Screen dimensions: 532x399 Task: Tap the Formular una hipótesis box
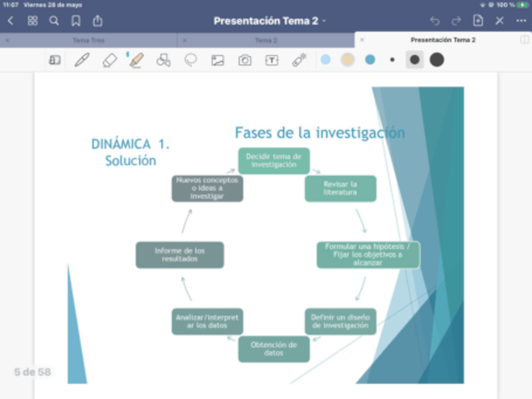[368, 255]
